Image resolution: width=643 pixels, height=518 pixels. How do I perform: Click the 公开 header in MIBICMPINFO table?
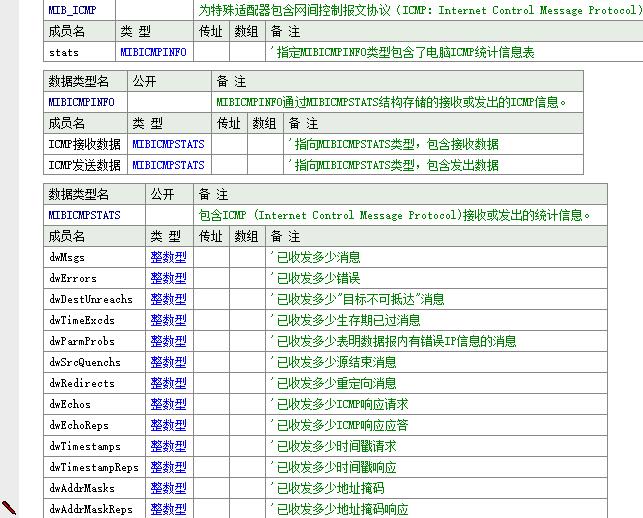[x=144, y=81]
